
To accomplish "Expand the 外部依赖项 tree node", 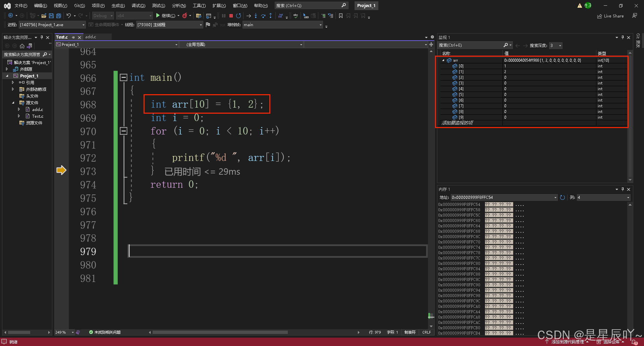I will (x=13, y=89).
